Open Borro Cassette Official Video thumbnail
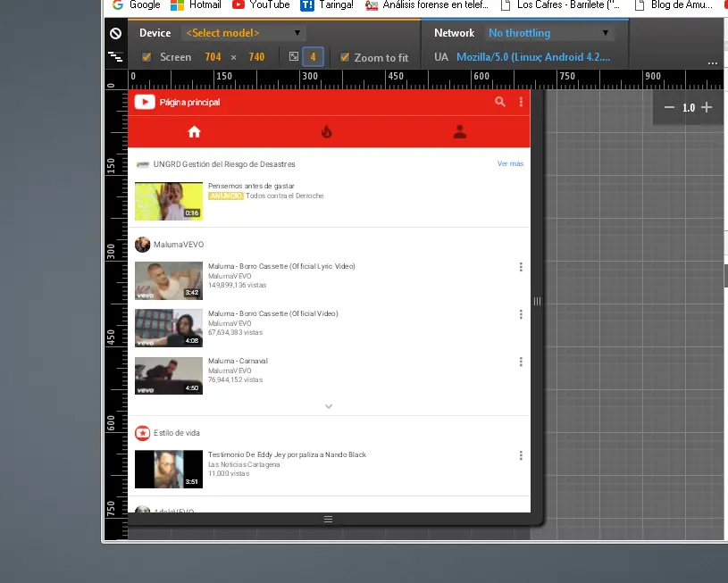Image resolution: width=728 pixels, height=583 pixels. pos(169,329)
